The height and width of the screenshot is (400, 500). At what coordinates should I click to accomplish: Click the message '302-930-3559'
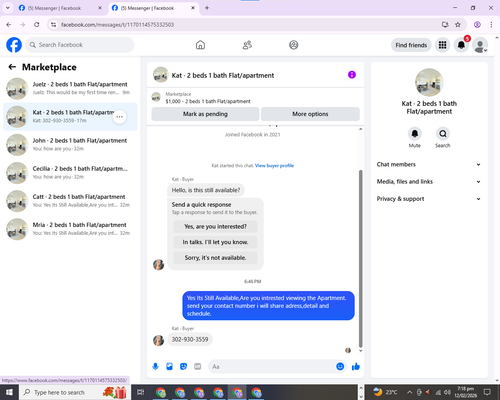click(190, 339)
